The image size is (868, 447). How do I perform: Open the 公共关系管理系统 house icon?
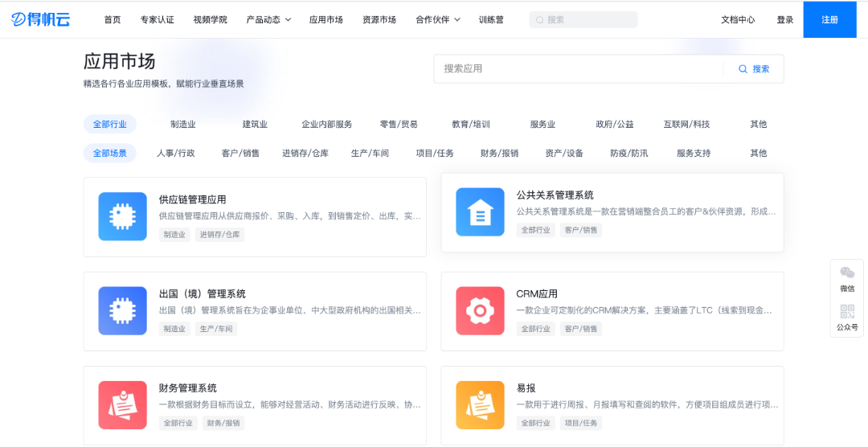pyautogui.click(x=480, y=212)
